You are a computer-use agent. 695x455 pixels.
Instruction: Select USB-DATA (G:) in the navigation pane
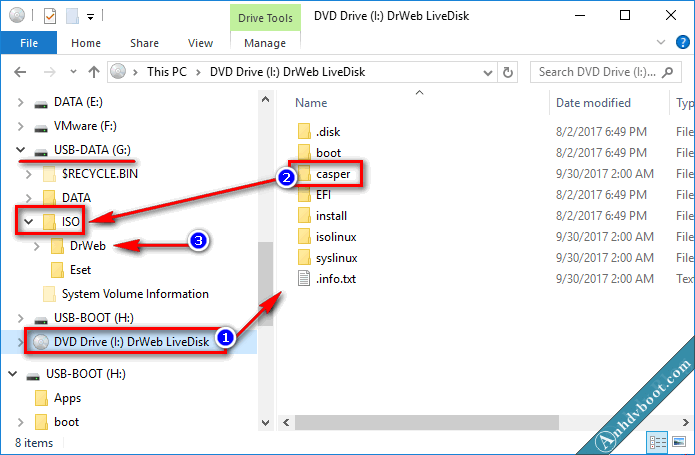pos(92,150)
